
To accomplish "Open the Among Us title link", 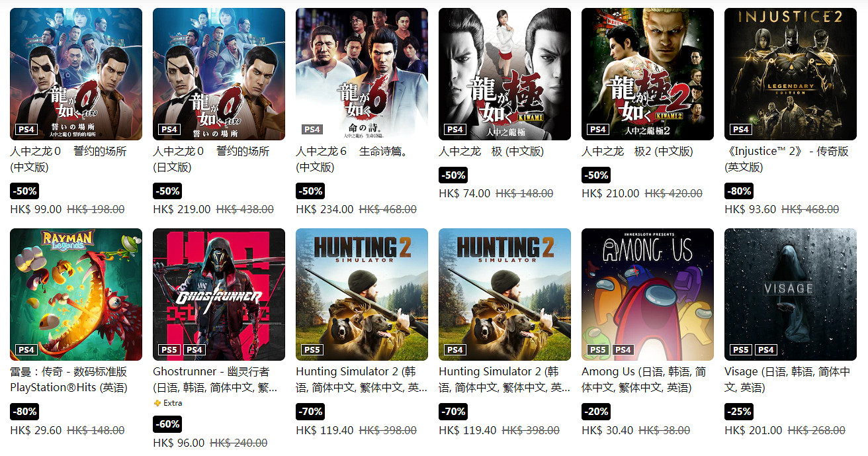I will [644, 379].
